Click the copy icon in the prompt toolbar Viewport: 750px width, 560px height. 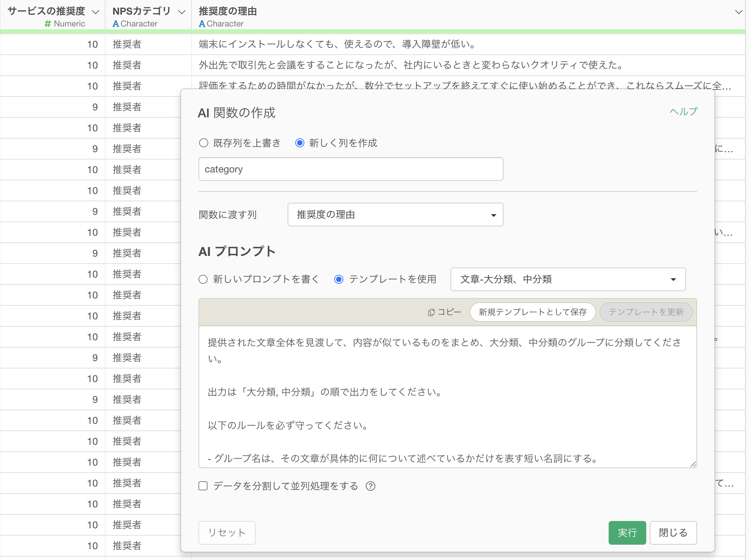(431, 312)
